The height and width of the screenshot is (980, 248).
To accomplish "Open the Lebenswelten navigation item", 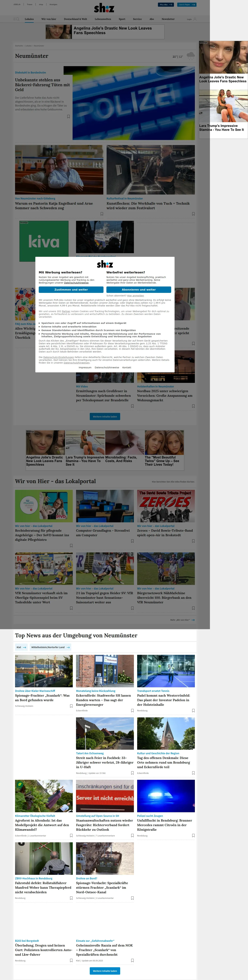I will 103,19.
